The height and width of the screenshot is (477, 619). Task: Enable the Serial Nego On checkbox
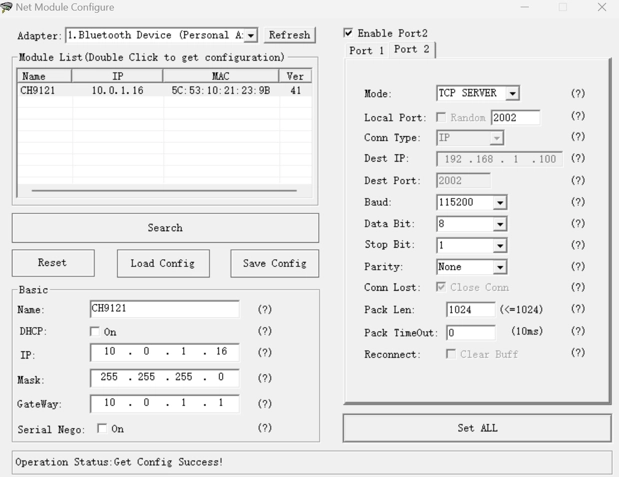coord(102,428)
